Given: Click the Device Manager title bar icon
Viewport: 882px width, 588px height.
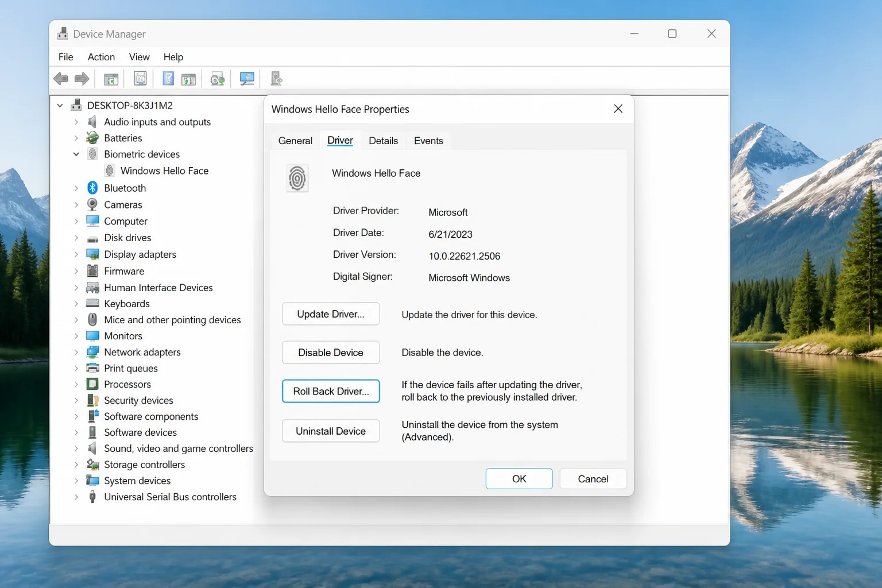Looking at the screenshot, I should click(x=63, y=34).
